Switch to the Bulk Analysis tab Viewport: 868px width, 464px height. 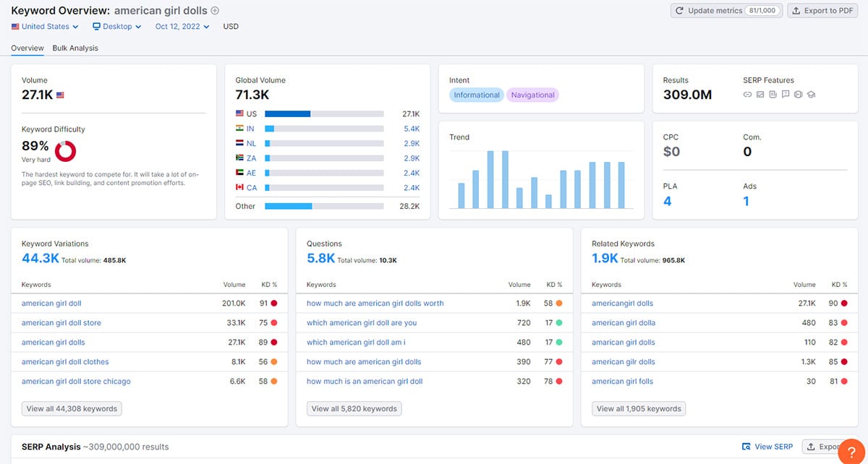(x=75, y=48)
